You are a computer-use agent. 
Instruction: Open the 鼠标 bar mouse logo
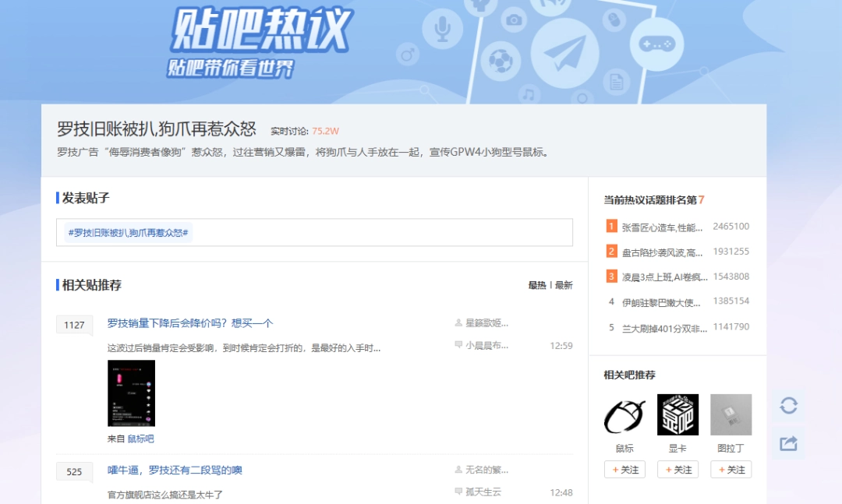624,415
